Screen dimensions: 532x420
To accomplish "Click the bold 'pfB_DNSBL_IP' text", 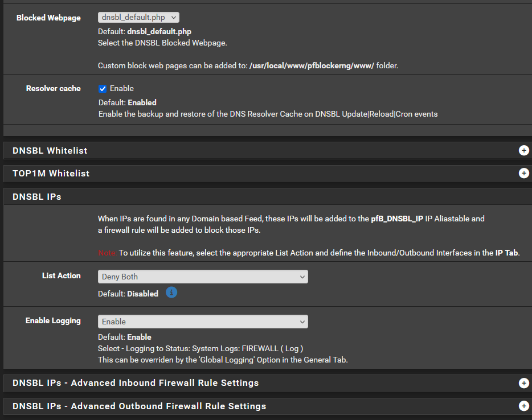I will 397,219.
